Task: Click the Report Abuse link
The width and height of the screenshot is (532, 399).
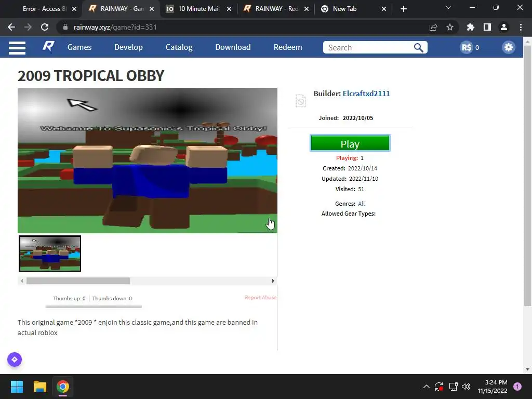Action: click(x=260, y=298)
